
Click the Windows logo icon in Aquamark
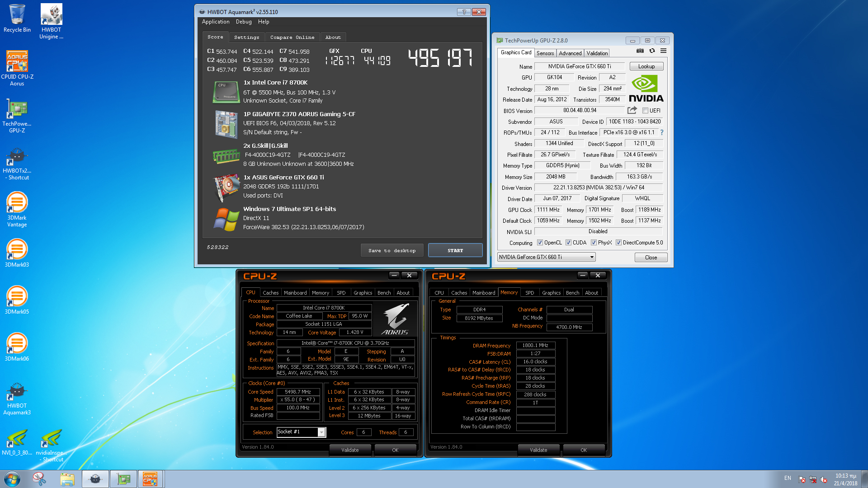click(x=226, y=219)
